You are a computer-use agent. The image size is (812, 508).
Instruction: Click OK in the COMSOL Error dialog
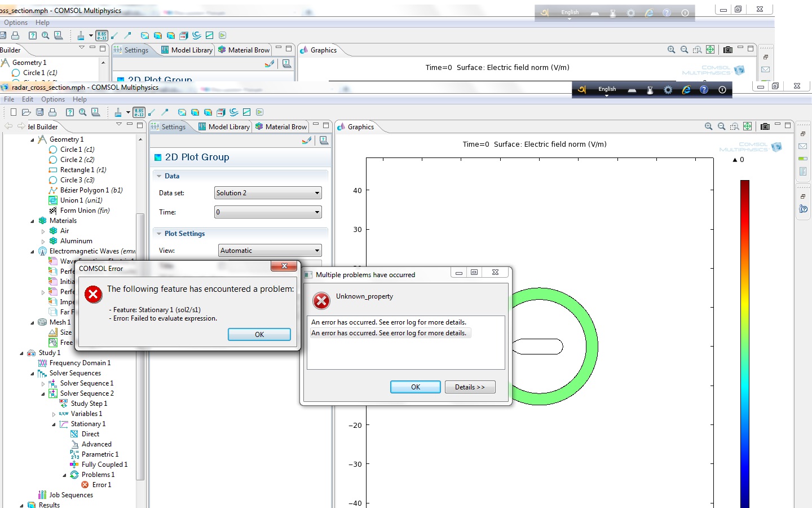pos(259,334)
